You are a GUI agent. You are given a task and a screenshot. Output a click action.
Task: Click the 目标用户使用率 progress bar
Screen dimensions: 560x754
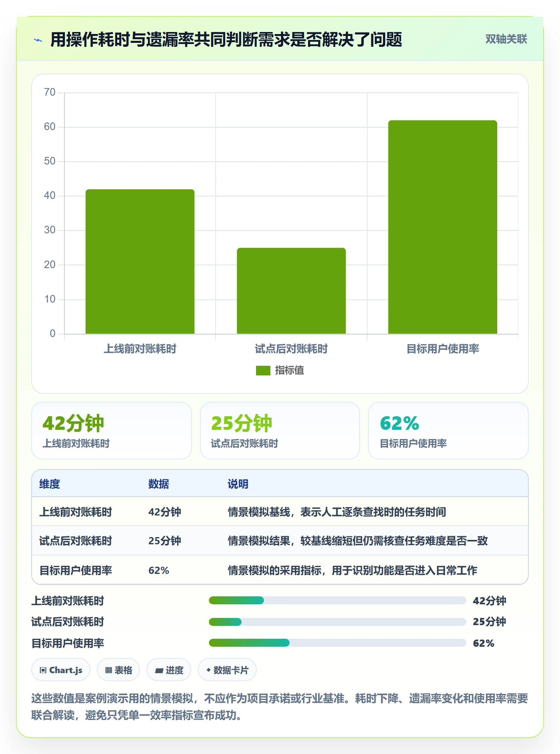click(337, 643)
